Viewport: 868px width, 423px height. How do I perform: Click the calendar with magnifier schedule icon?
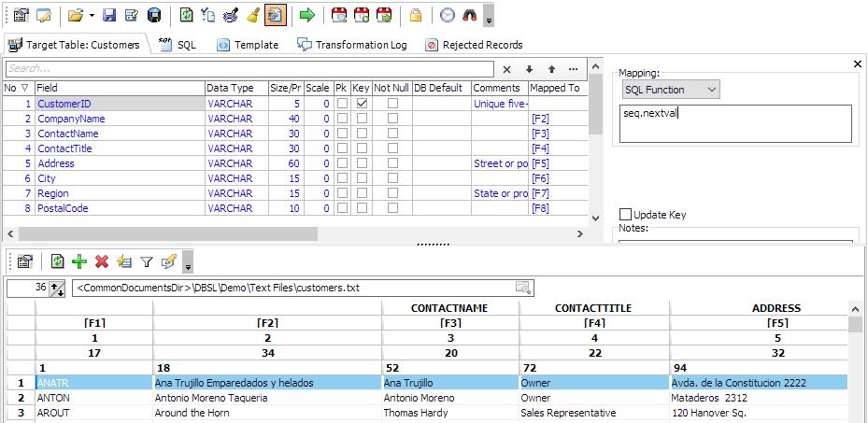[339, 16]
